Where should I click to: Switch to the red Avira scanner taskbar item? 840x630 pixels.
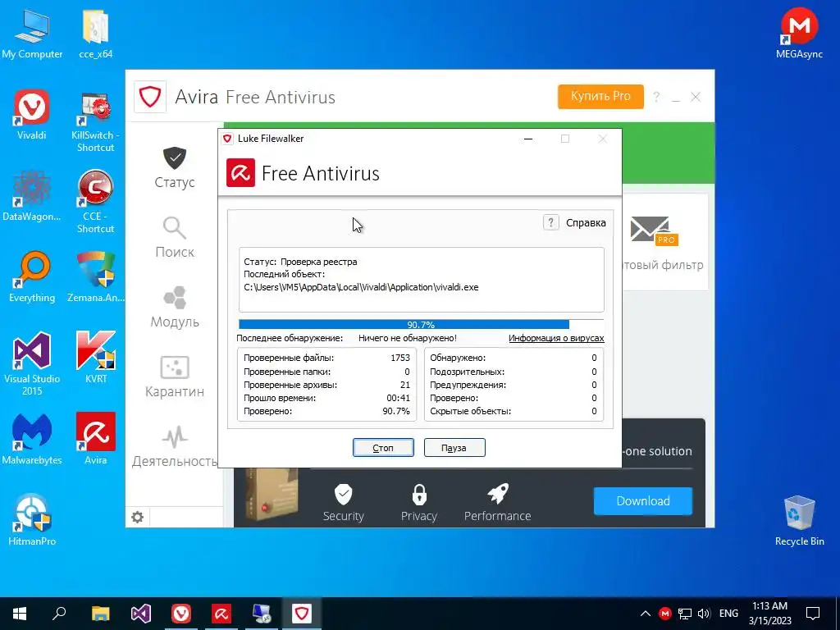pyautogui.click(x=221, y=614)
